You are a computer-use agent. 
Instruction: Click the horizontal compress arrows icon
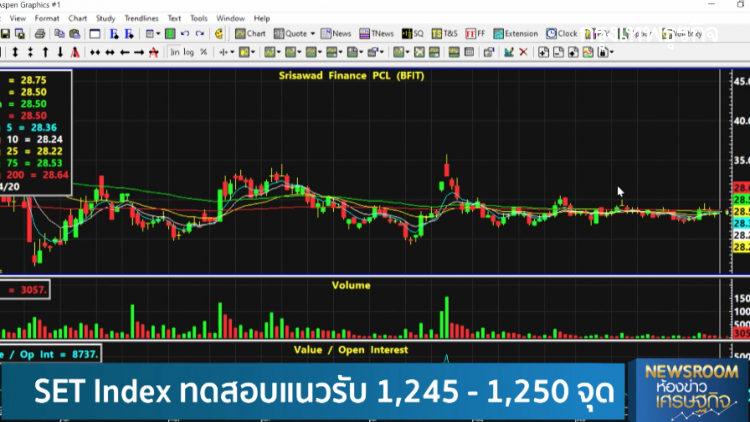tap(95, 52)
